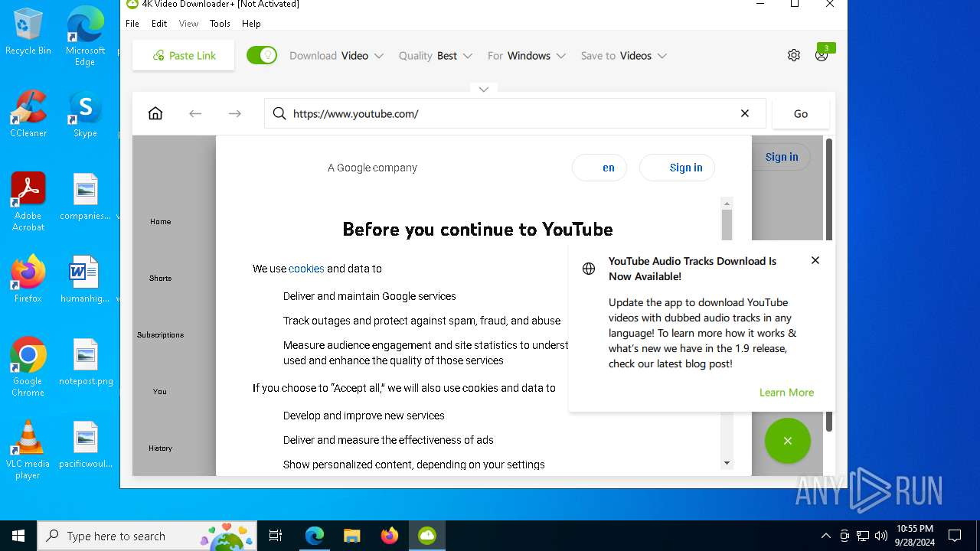The width and height of the screenshot is (980, 551).
Task: Click the en language button
Action: point(599,168)
